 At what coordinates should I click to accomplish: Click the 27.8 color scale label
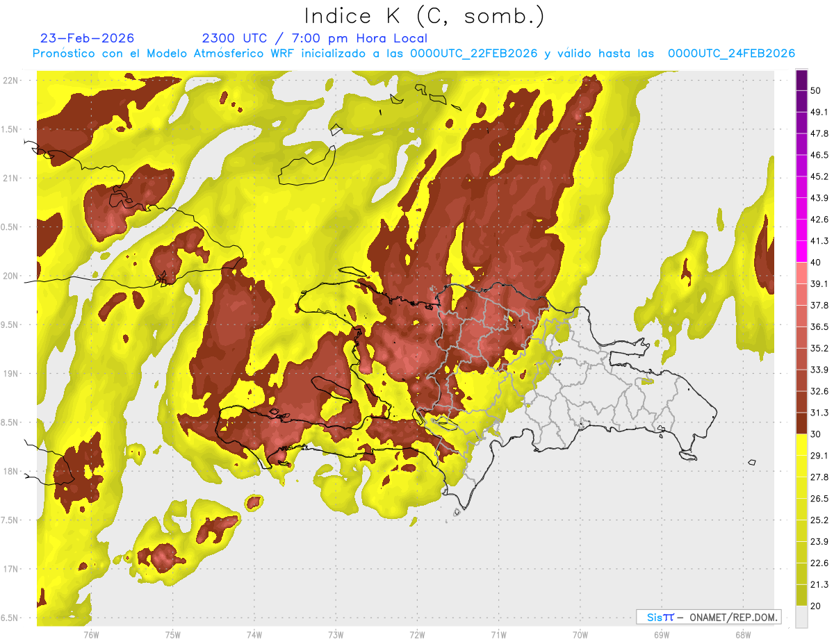coord(819,477)
